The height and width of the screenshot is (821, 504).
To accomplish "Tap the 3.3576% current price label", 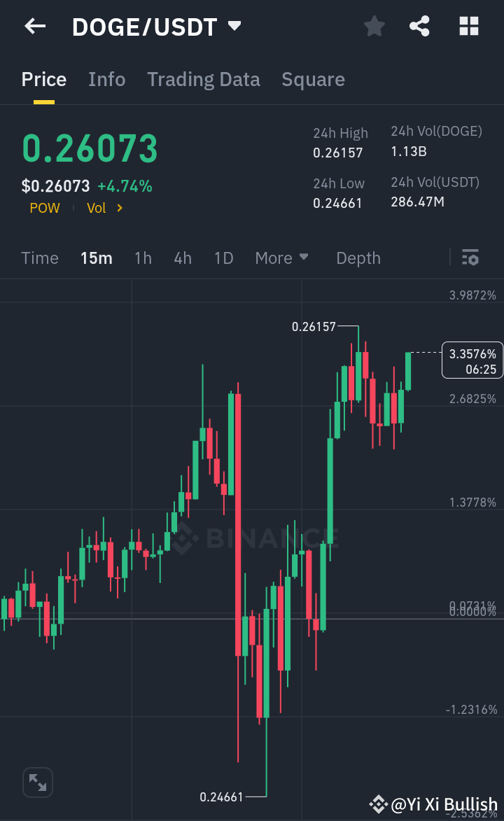I will point(472,360).
